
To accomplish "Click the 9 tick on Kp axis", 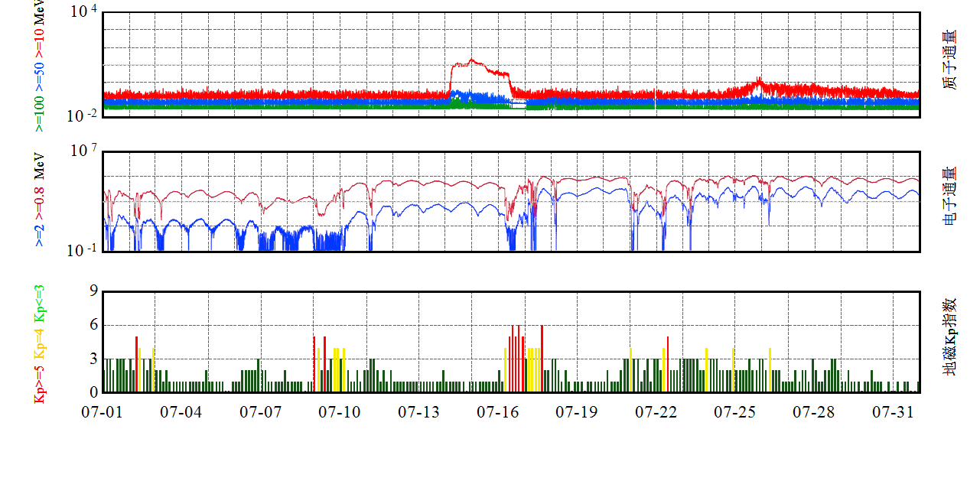I will pos(94,291).
